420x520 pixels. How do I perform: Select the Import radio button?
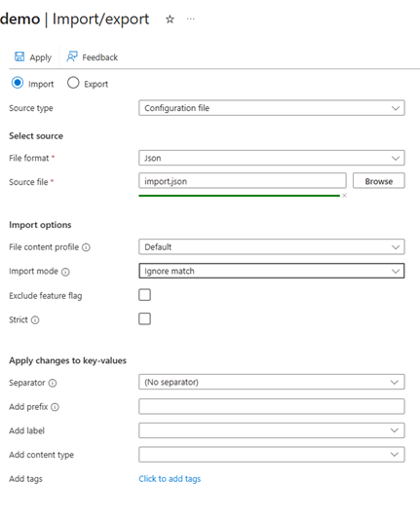(x=18, y=83)
